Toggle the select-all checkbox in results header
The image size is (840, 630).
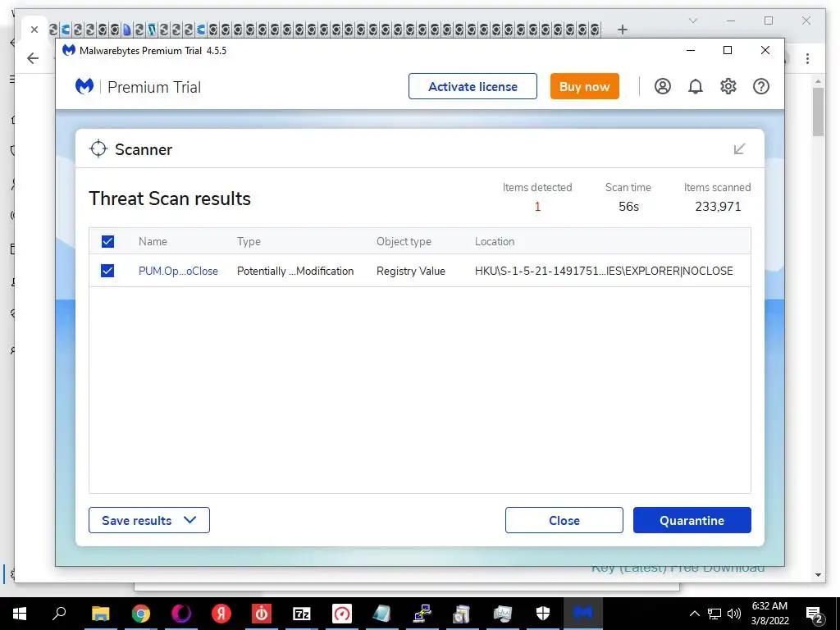click(107, 242)
